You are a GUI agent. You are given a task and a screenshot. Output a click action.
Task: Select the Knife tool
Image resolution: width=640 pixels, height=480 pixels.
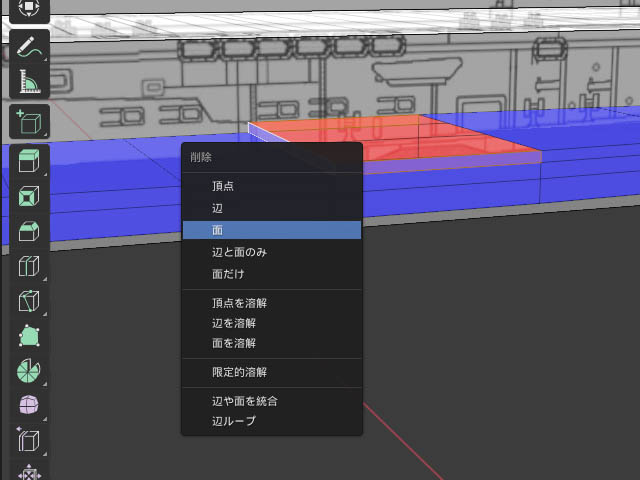pyautogui.click(x=29, y=301)
